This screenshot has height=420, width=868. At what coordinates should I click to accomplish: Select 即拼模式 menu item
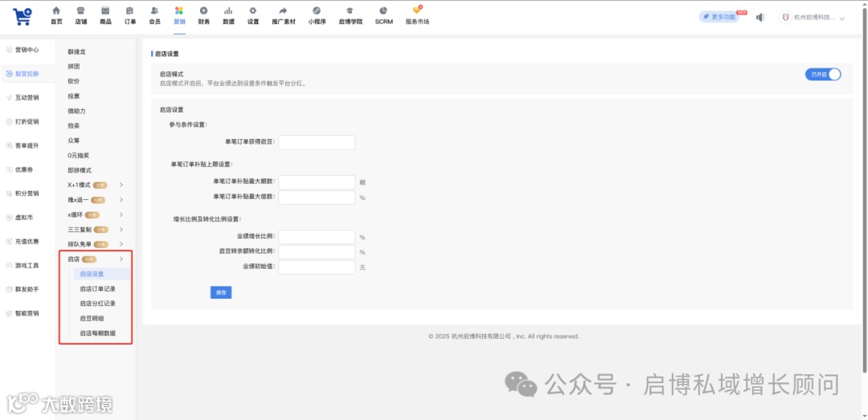(80, 170)
